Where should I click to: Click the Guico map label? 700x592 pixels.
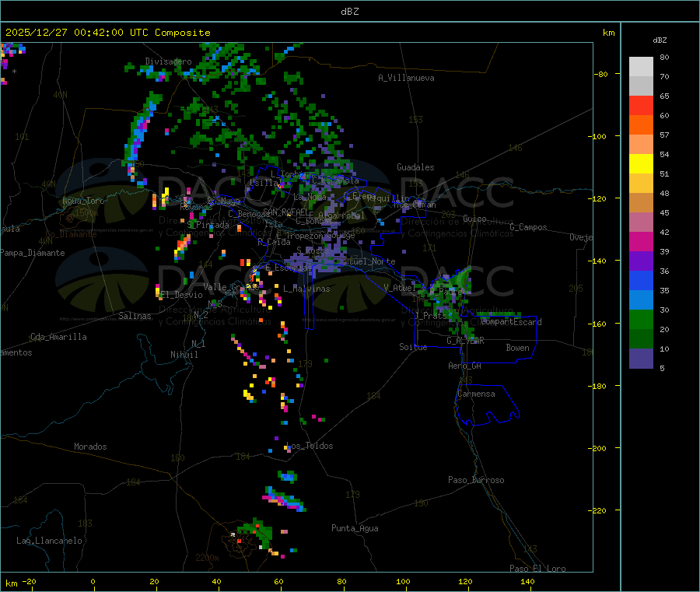click(474, 219)
